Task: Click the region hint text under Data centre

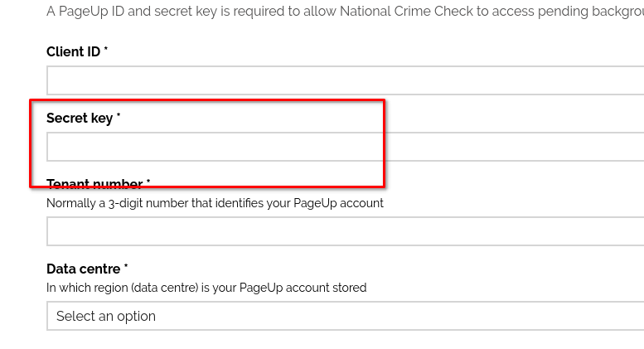Action: click(206, 288)
